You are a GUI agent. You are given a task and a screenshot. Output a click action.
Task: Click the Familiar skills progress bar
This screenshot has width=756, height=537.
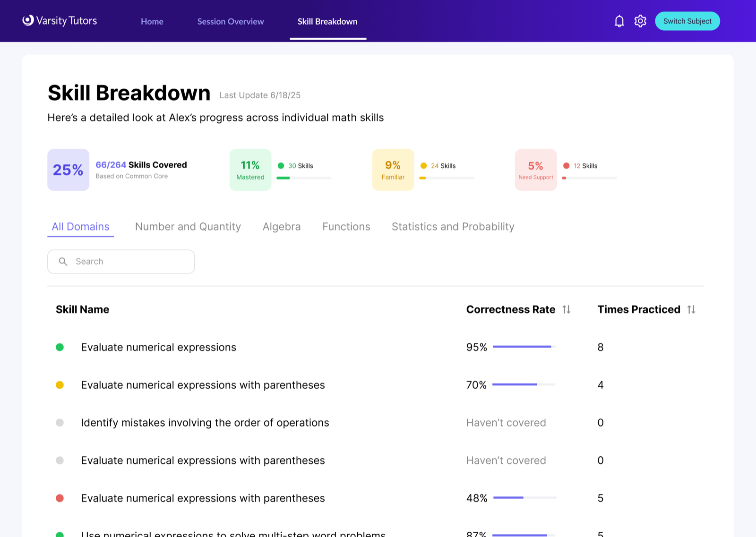[x=447, y=178]
